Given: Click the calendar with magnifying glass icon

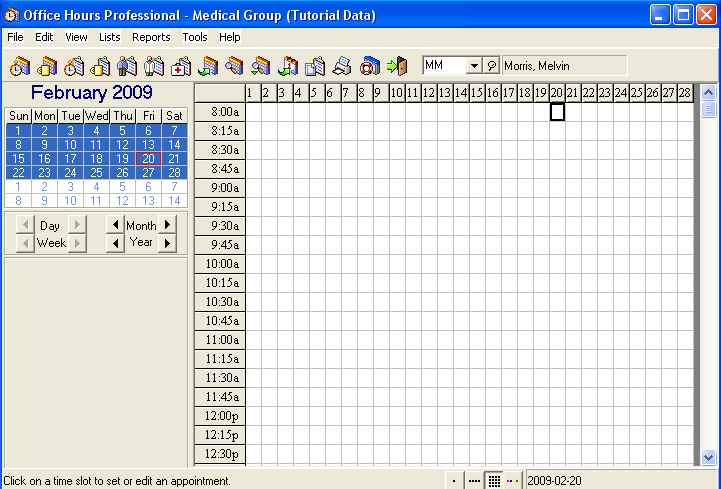Looking at the screenshot, I should [x=234, y=66].
